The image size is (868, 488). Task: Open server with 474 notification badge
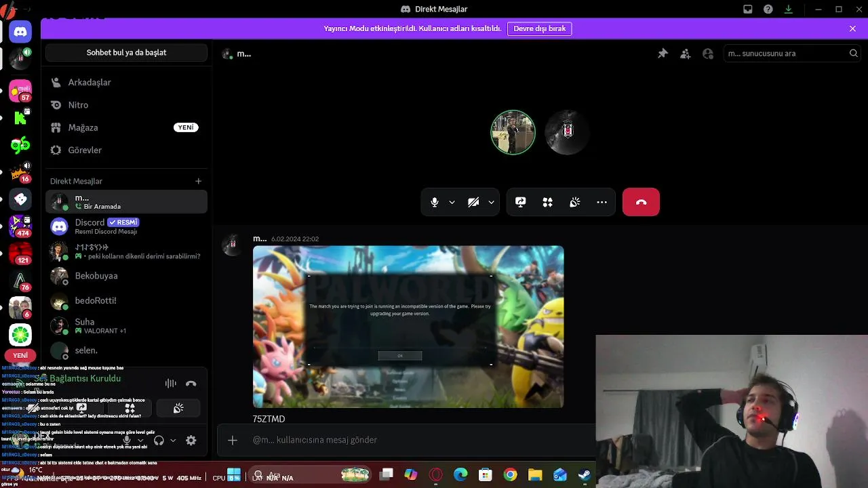(20, 226)
